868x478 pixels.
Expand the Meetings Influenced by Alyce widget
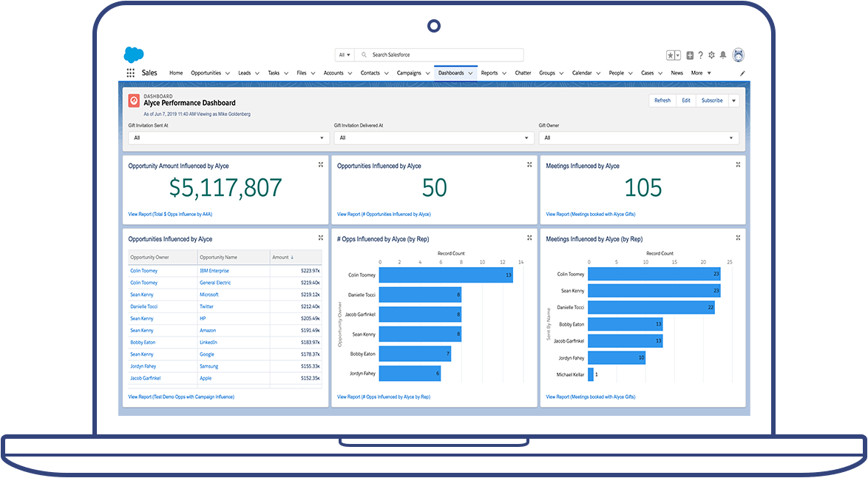738,164
